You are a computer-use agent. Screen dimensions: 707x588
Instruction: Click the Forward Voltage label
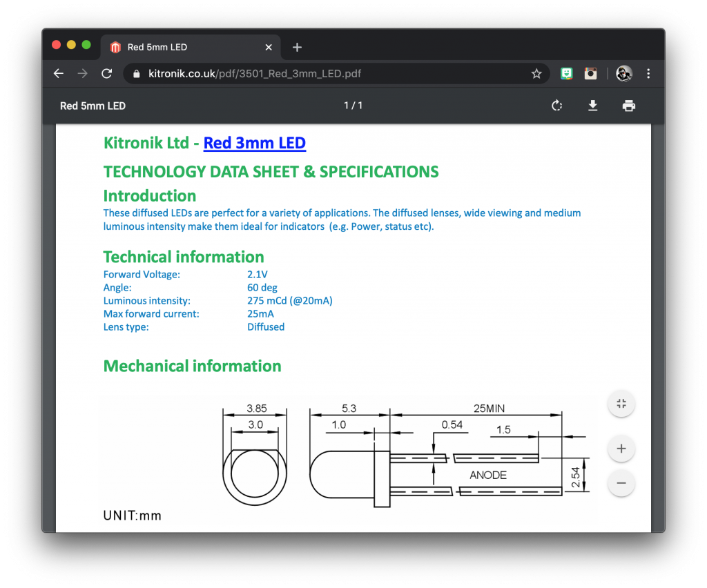pyautogui.click(x=142, y=275)
